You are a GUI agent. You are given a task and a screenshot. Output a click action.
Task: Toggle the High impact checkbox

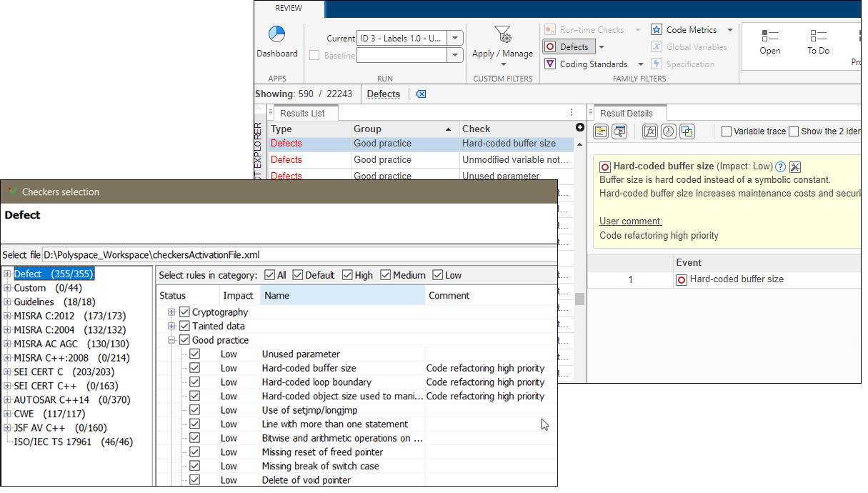[347, 275]
